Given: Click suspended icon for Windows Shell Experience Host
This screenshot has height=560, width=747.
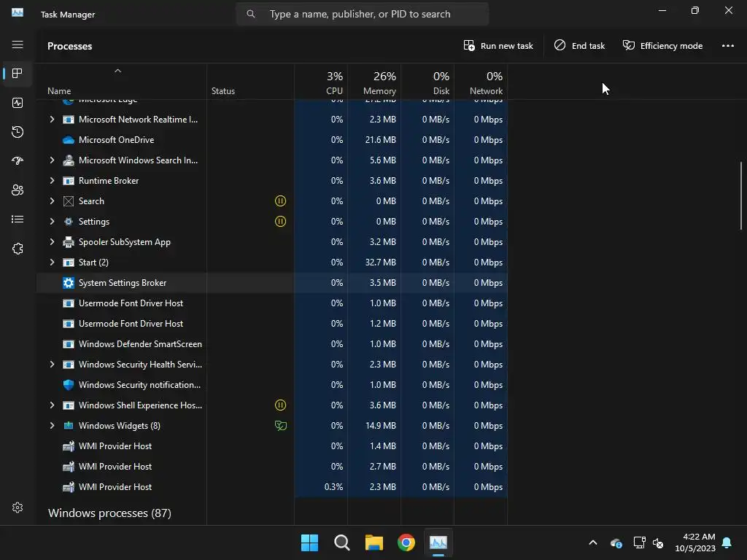Looking at the screenshot, I should (281, 405).
